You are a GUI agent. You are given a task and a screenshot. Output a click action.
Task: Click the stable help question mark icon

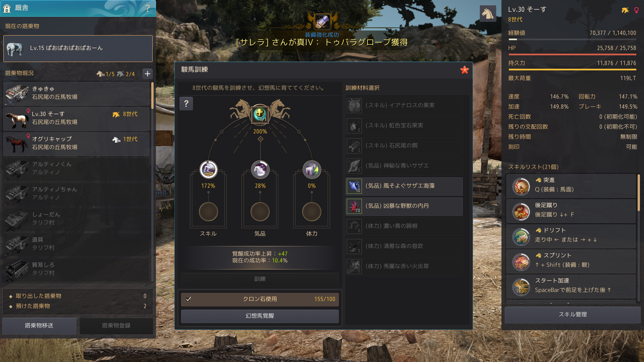(147, 8)
